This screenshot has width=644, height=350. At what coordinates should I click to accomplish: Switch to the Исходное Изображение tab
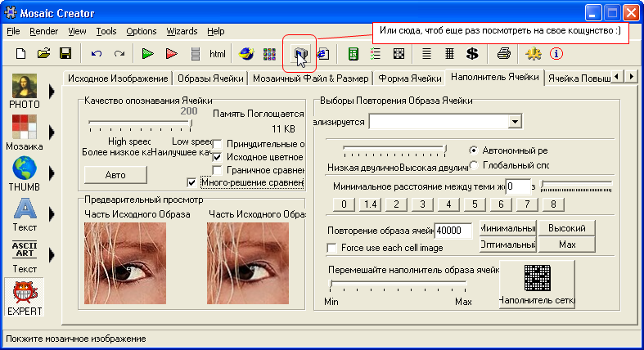click(x=118, y=78)
